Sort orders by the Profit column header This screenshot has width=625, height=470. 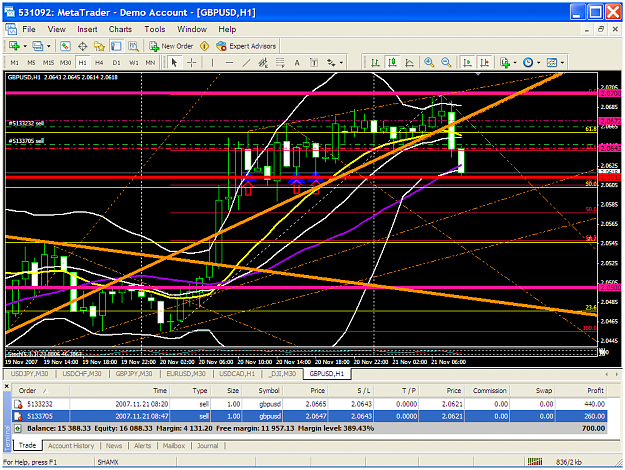click(595, 391)
